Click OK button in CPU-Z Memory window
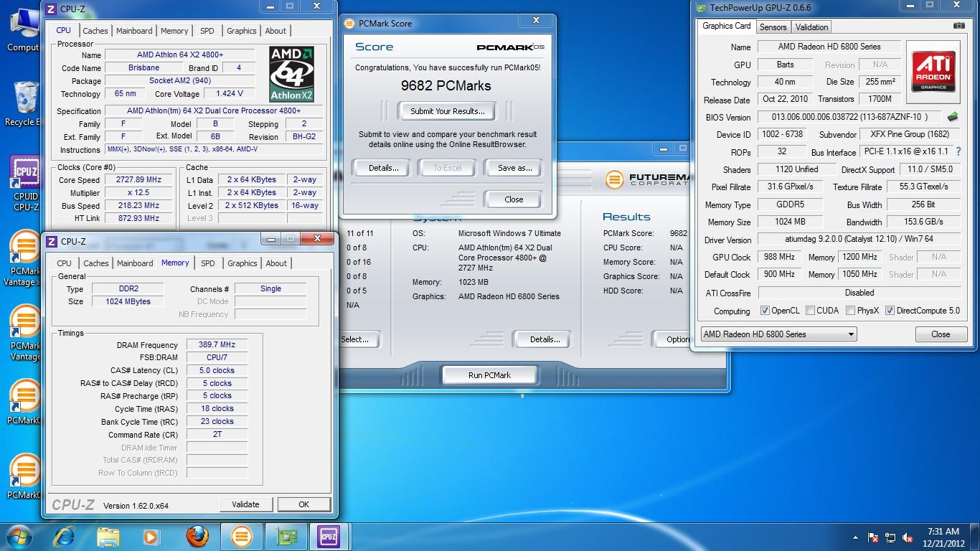Screen dimensions: 980x551 point(304,504)
